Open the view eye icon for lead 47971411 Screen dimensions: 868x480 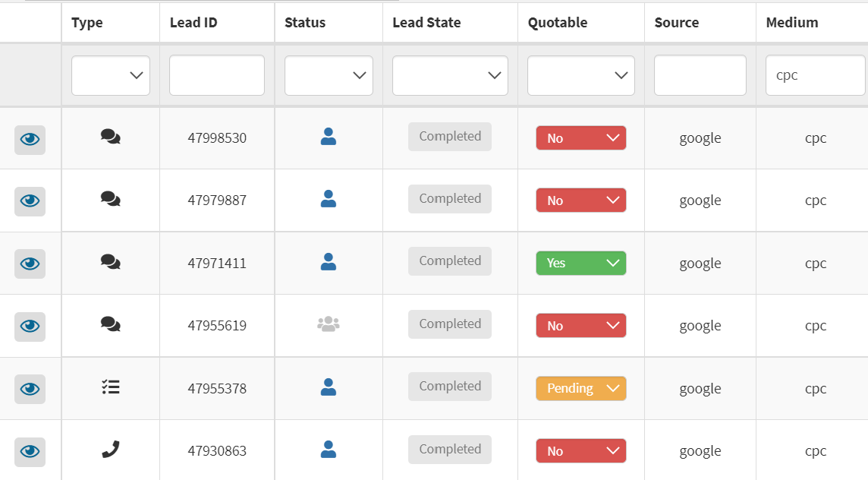(30, 264)
